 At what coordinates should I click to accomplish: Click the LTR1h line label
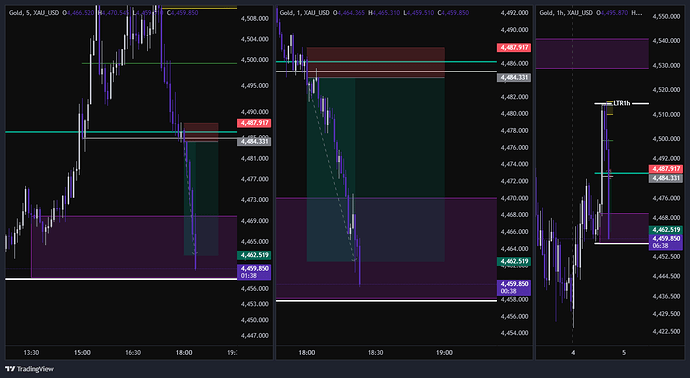coord(622,103)
